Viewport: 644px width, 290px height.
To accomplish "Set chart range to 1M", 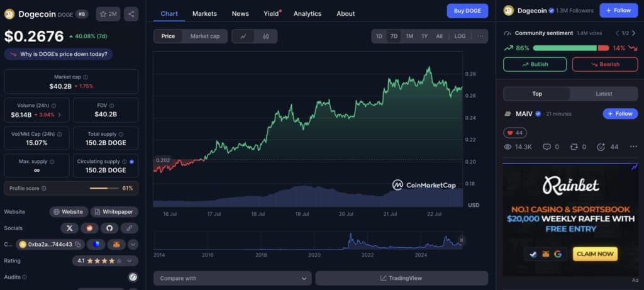I will 409,36.
